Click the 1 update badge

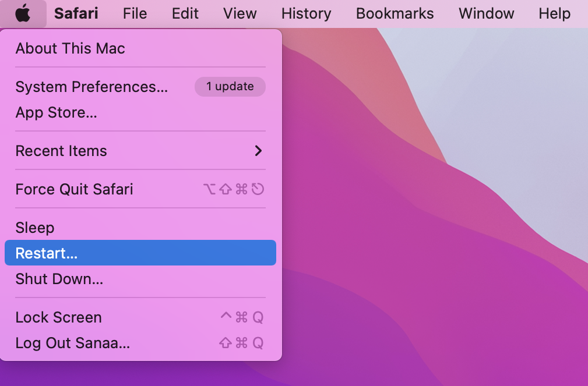pyautogui.click(x=230, y=87)
